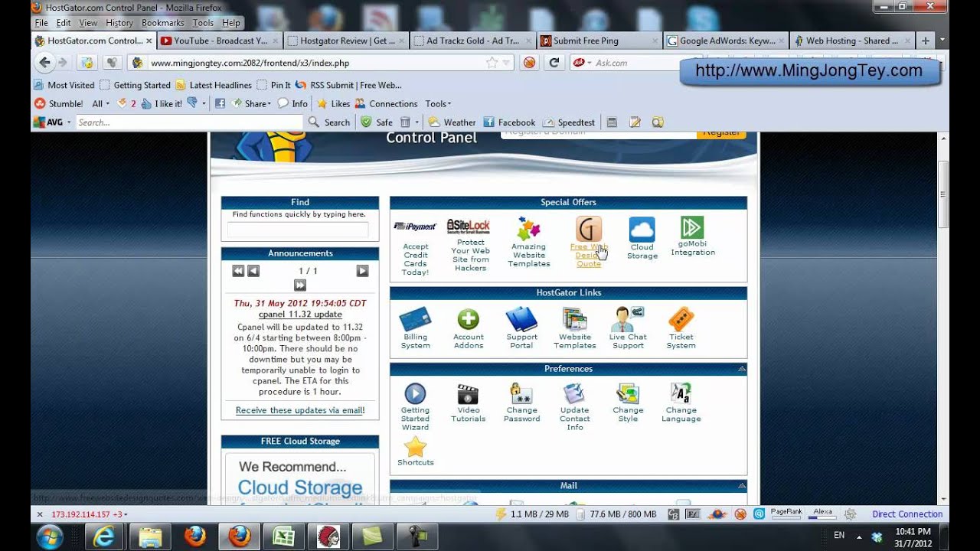The width and height of the screenshot is (980, 551).
Task: Open Internet Explorer from taskbar
Action: click(x=106, y=536)
